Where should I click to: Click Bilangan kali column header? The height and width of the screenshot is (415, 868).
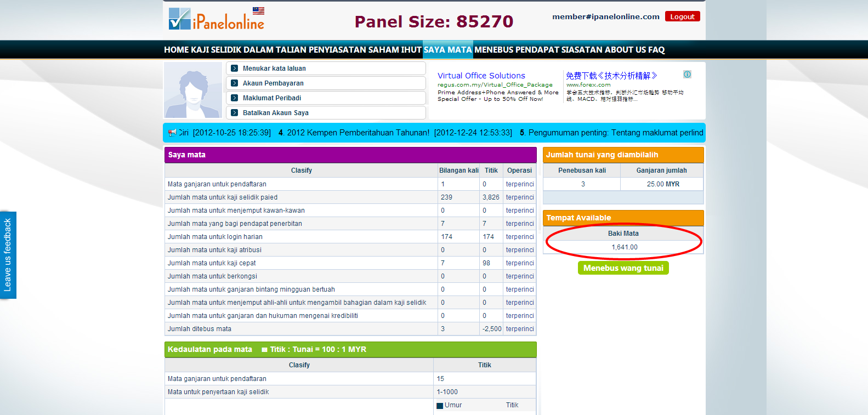tap(459, 170)
